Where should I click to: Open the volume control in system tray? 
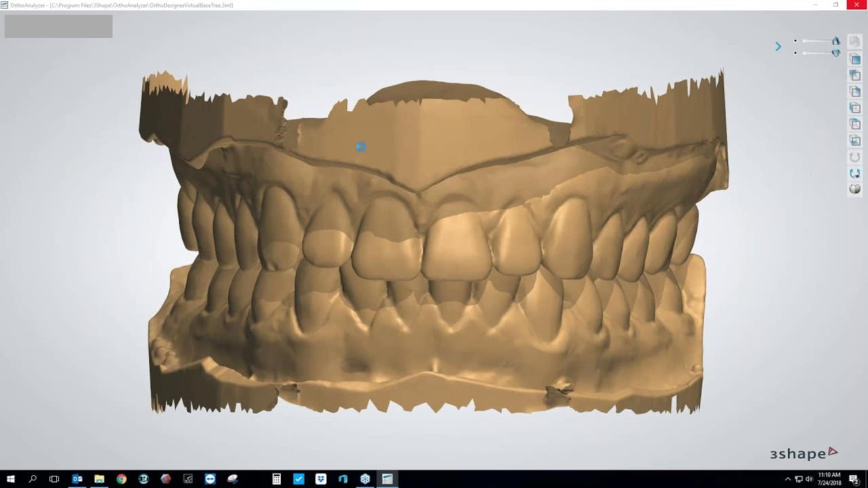click(x=809, y=479)
